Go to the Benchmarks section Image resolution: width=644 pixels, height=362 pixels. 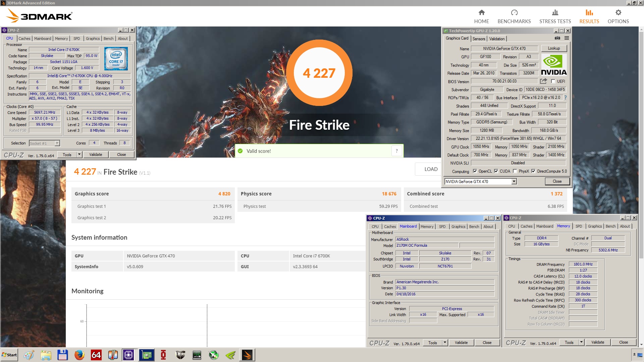coord(514,16)
